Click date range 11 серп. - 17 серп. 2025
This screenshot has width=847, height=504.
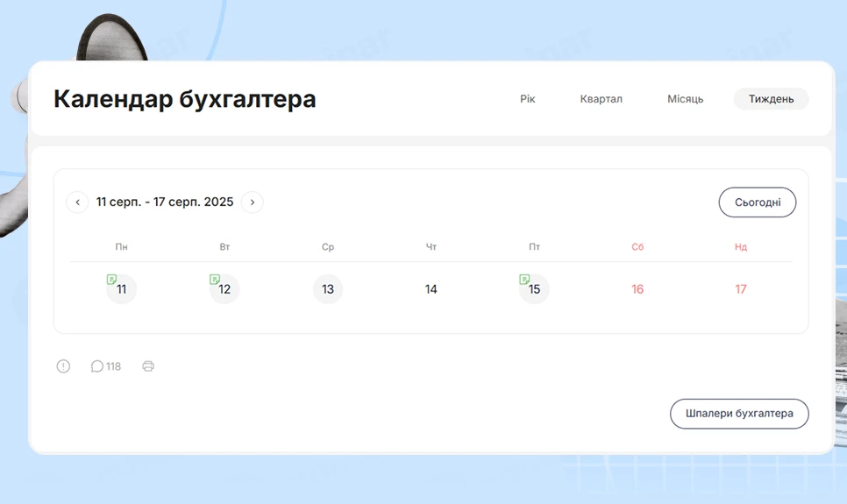tap(165, 202)
